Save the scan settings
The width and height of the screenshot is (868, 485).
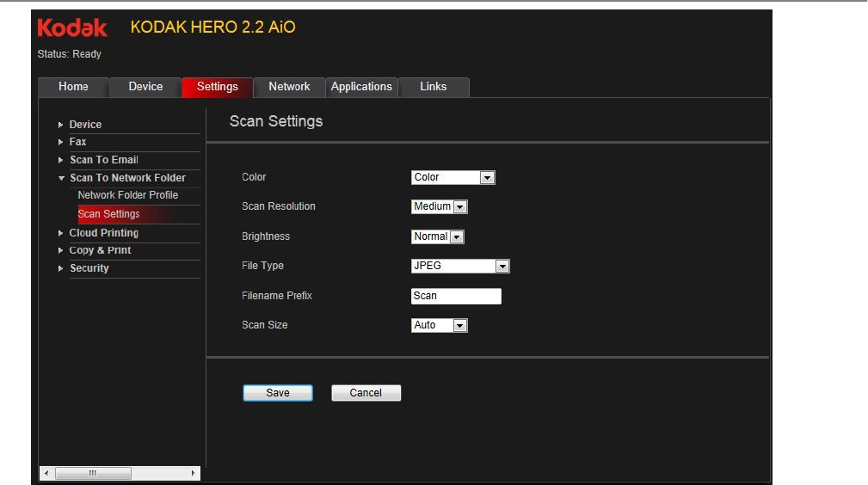coord(278,392)
